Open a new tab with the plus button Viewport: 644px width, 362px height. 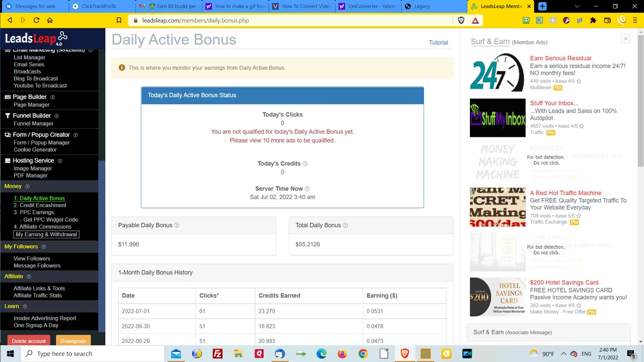542,6
